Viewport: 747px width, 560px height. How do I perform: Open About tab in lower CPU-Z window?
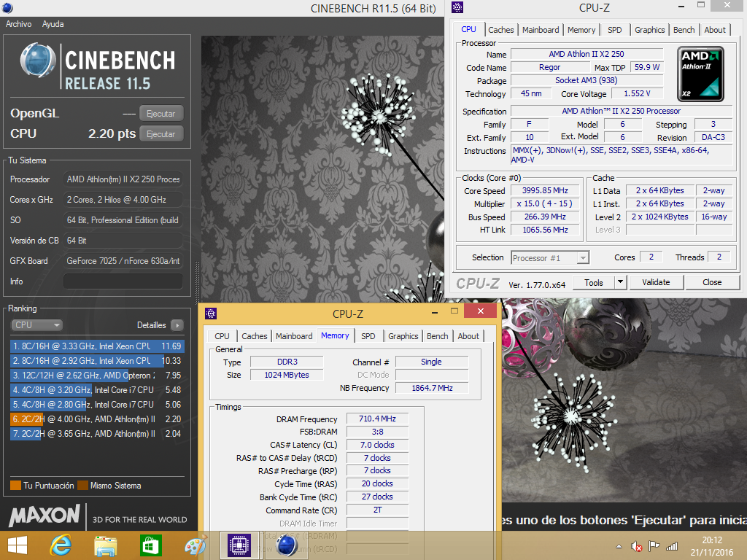pyautogui.click(x=468, y=335)
